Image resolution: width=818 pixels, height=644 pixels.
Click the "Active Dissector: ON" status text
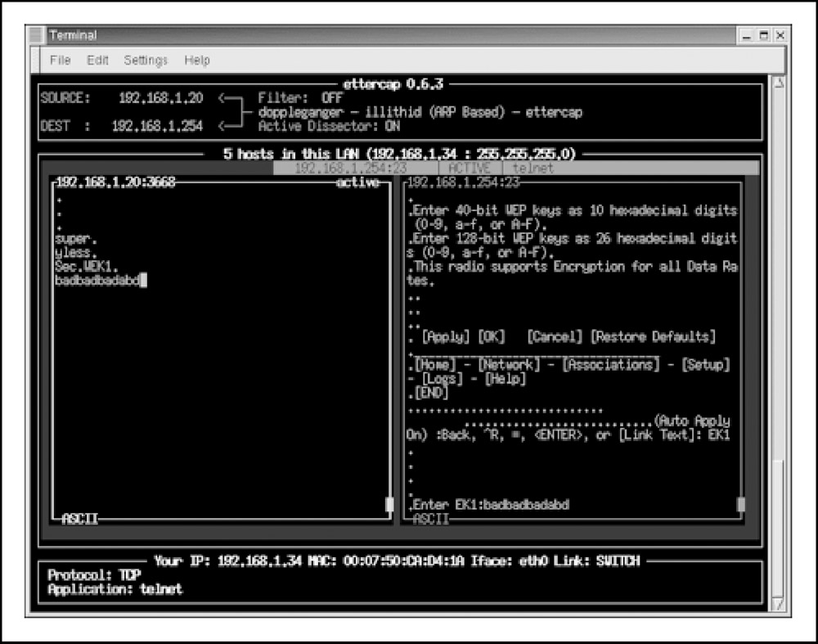[329, 126]
